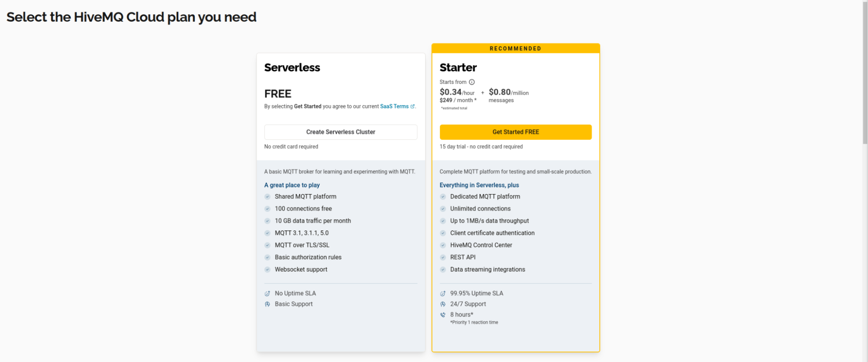Click 'Shared MQTT platform' feature text
Image resolution: width=868 pixels, height=362 pixels.
306,197
